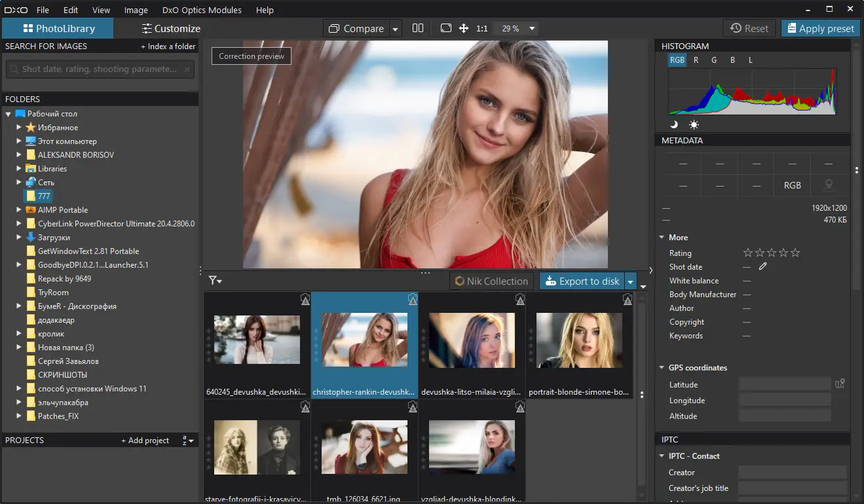The width and height of the screenshot is (864, 504).
Task: Toggle histogram to R channel
Action: click(696, 60)
